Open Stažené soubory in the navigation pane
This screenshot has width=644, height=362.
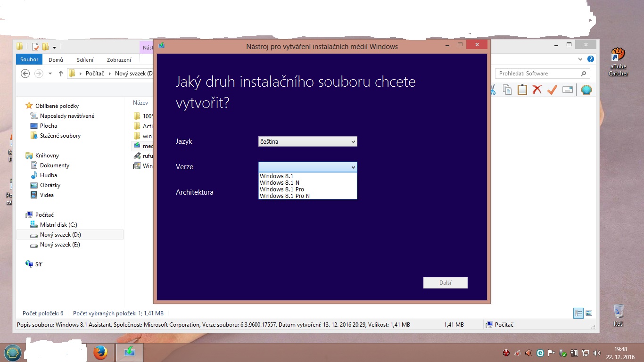click(x=60, y=136)
